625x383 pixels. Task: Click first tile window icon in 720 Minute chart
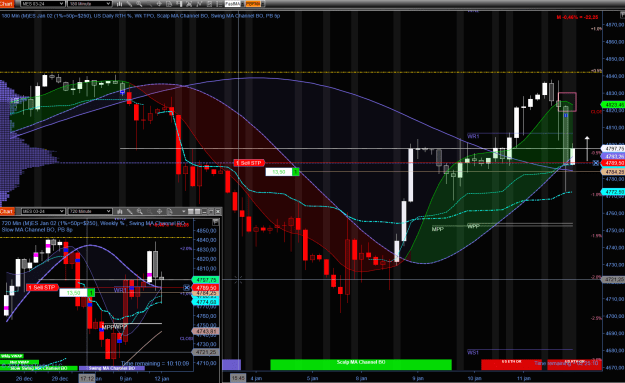point(191,211)
